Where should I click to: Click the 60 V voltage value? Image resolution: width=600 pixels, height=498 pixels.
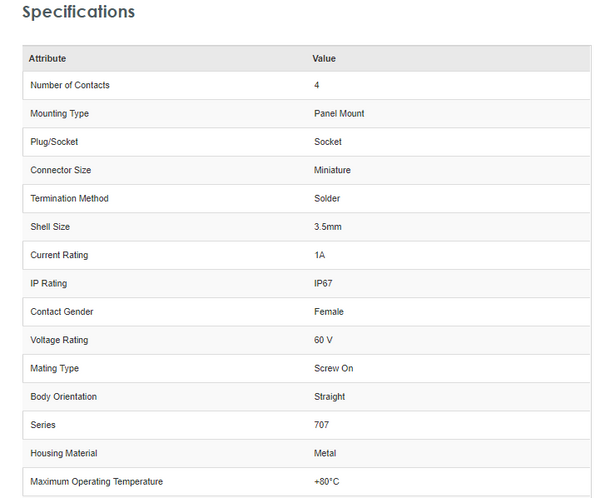tap(323, 341)
